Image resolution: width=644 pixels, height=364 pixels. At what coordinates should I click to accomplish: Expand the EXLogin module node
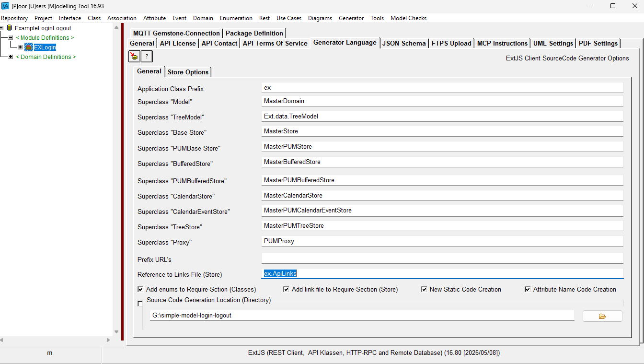tap(20, 47)
